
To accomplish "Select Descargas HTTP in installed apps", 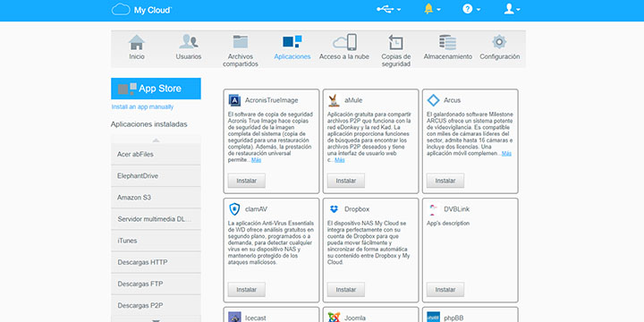I will (x=156, y=262).
